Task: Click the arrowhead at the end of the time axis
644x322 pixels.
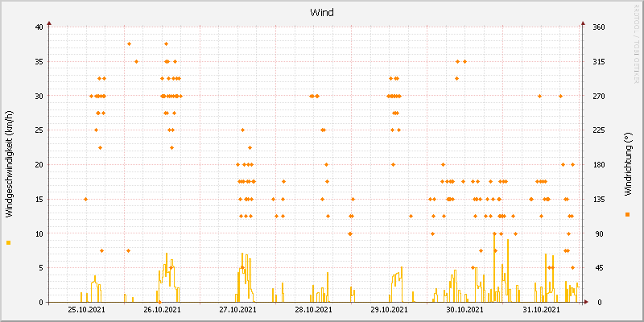Action: coord(587,303)
